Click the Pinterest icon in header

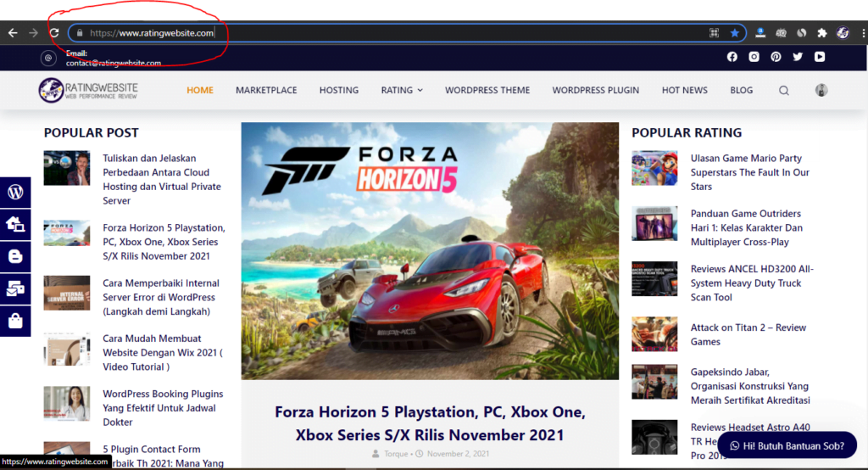tap(776, 57)
